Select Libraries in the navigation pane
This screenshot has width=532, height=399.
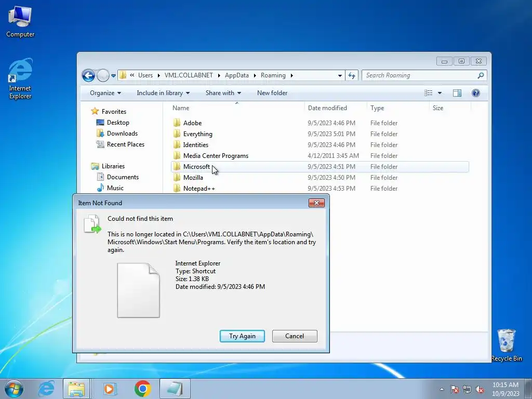click(108, 166)
